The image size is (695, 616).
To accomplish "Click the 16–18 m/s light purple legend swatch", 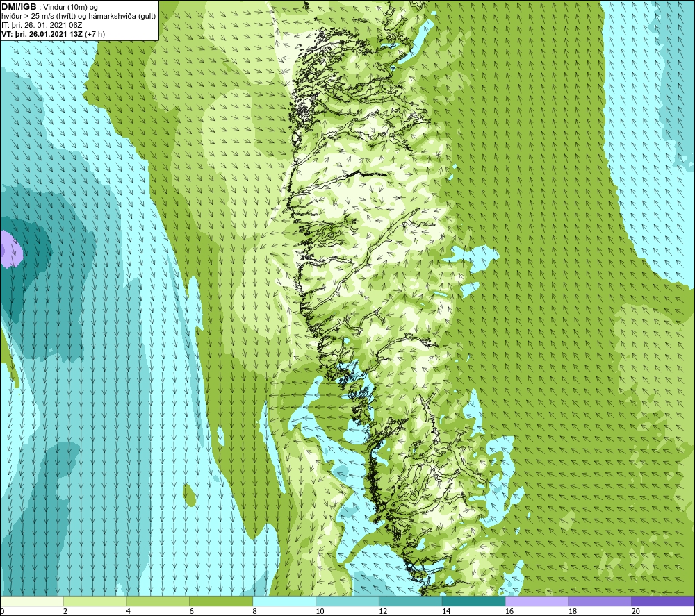I will (x=537, y=601).
